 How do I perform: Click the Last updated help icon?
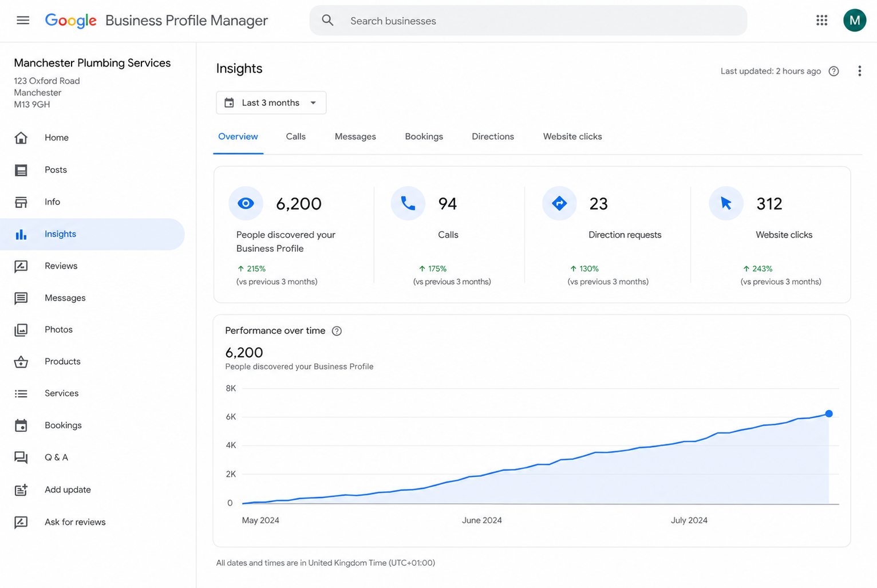pos(834,71)
